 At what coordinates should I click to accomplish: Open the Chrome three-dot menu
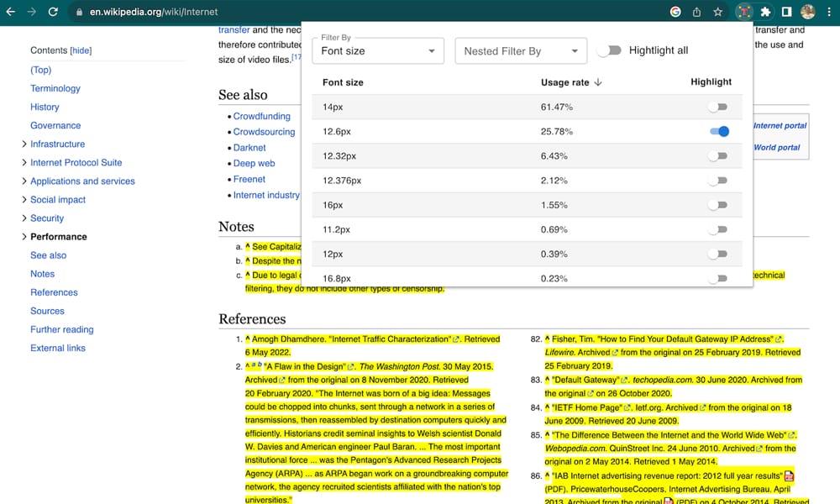829,13
